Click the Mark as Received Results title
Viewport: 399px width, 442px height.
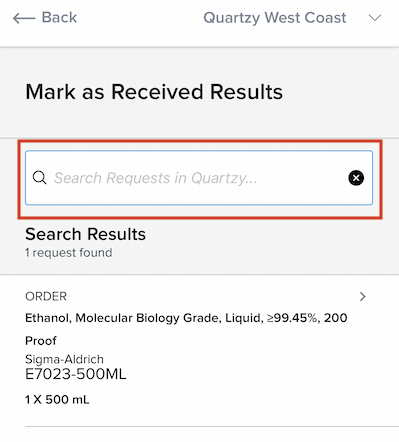154,92
